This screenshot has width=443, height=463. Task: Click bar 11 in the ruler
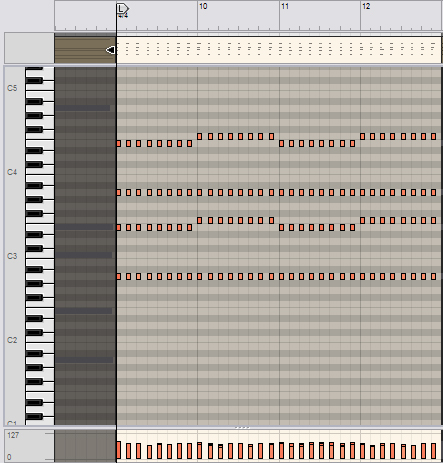[284, 6]
